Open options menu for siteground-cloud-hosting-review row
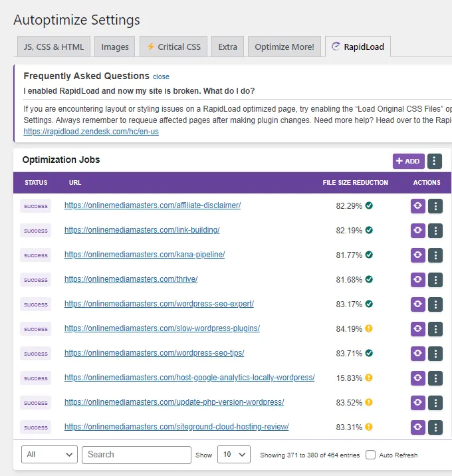The width and height of the screenshot is (452, 476). pos(435,427)
